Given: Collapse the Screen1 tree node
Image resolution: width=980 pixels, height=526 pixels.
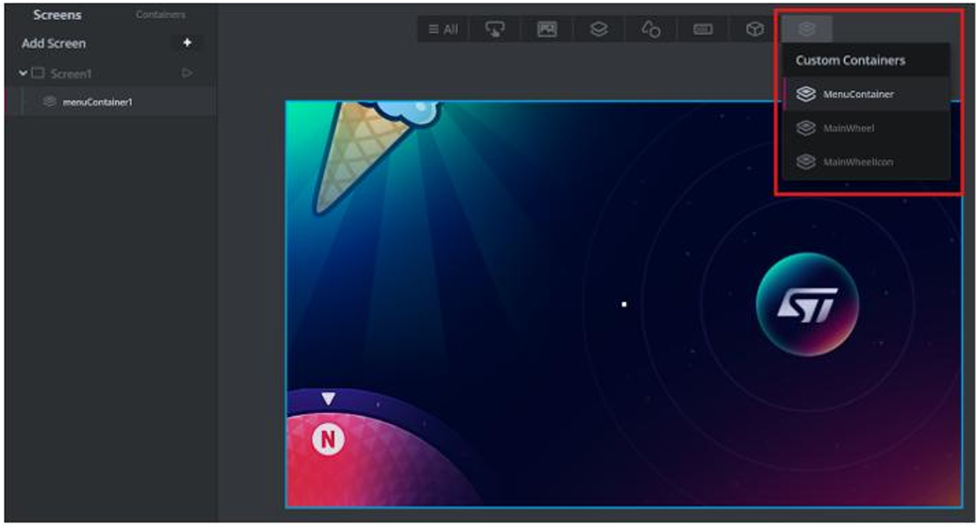Looking at the screenshot, I should (x=23, y=73).
